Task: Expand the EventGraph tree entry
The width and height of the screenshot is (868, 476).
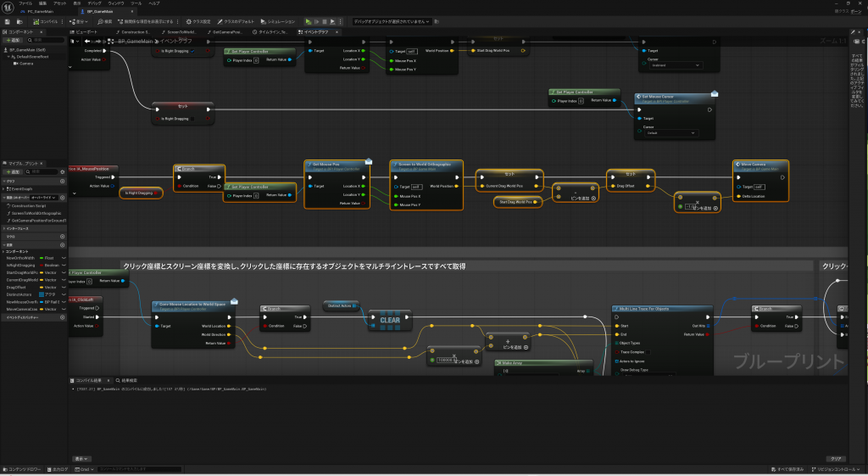Action: tap(4, 189)
